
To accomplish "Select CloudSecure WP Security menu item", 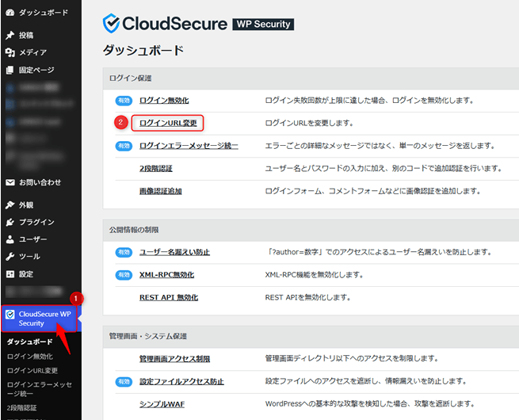I will [40, 319].
